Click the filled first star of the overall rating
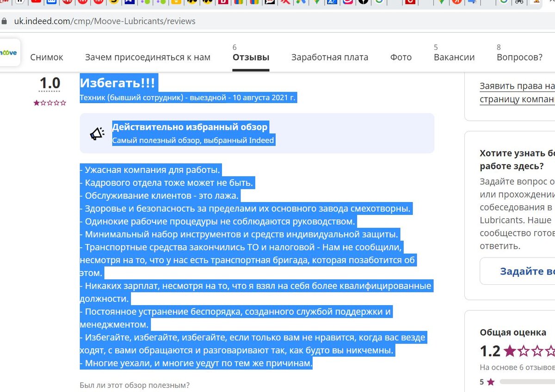 coord(510,351)
